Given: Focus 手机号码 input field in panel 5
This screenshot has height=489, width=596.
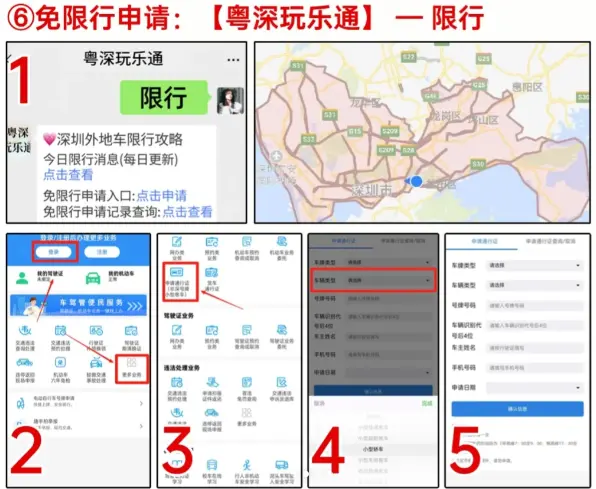Looking at the screenshot, I should coord(534,368).
